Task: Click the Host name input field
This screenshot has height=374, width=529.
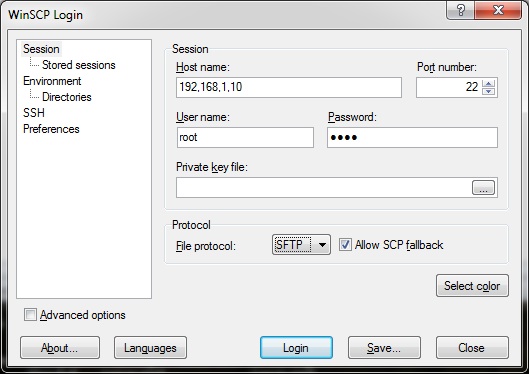Action: coord(289,87)
